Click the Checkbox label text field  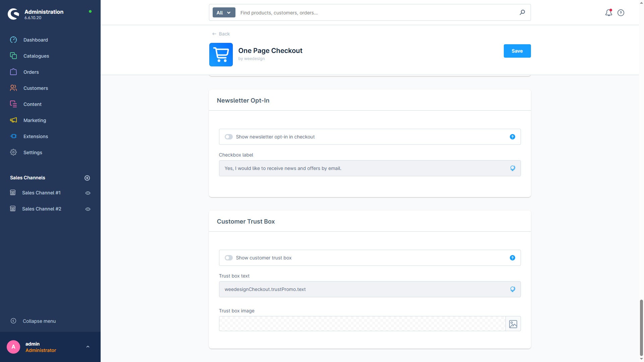(370, 168)
